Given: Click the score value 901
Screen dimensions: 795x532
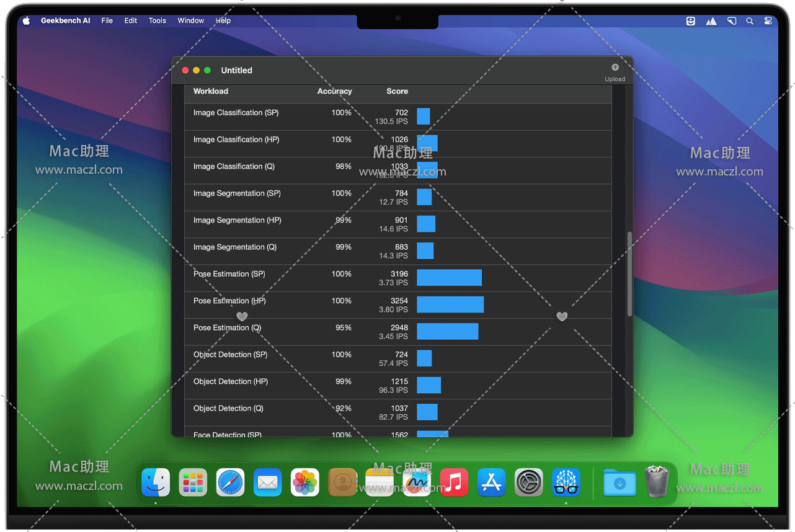Looking at the screenshot, I should coord(402,220).
